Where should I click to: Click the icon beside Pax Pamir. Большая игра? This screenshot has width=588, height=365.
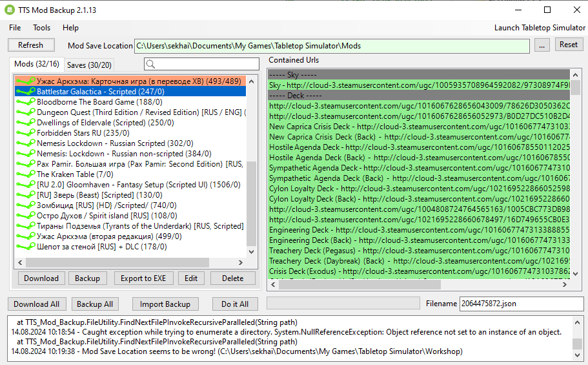point(26,163)
